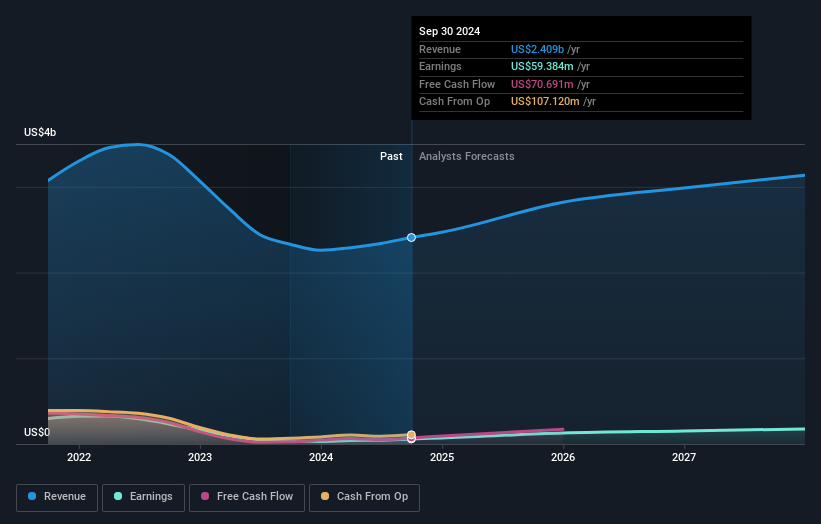Toggle the Cash From Op legend series
The width and height of the screenshot is (821, 524).
point(364,497)
